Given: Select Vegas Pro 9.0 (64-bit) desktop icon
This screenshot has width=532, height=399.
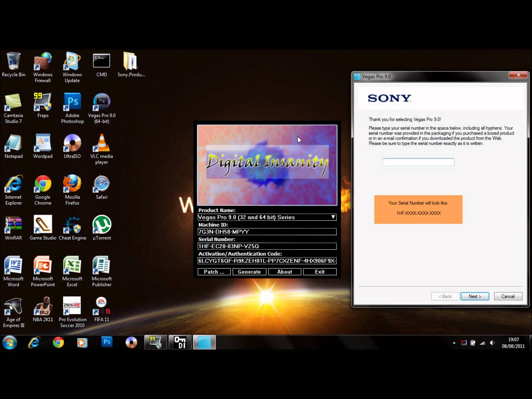Looking at the screenshot, I should (x=102, y=108).
